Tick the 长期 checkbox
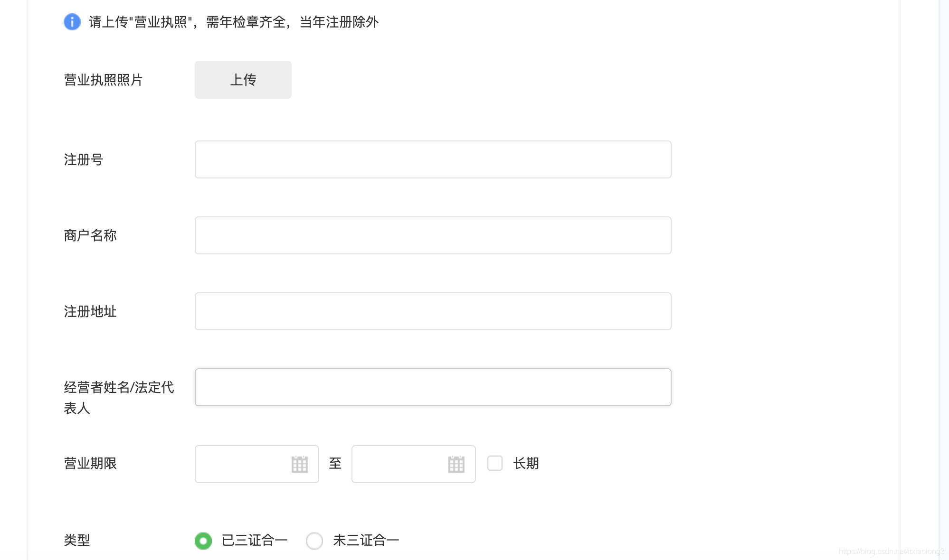This screenshot has width=949, height=560. [x=495, y=463]
